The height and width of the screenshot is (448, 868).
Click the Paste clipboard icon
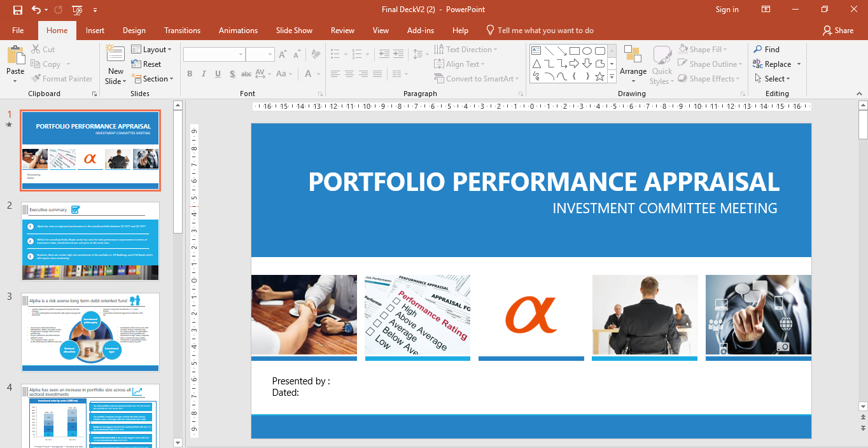pyautogui.click(x=15, y=56)
